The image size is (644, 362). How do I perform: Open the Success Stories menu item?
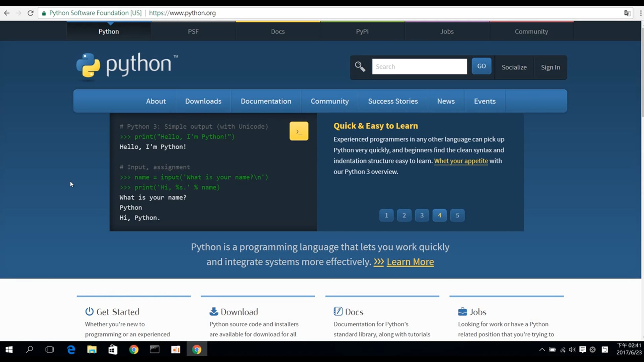pos(393,101)
